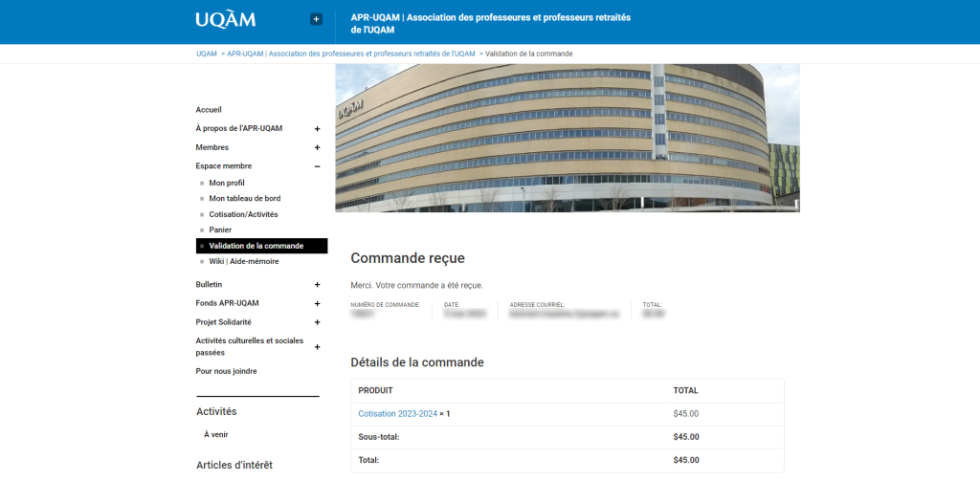Expand Fonds APR-UQAM submenu

pyautogui.click(x=317, y=304)
